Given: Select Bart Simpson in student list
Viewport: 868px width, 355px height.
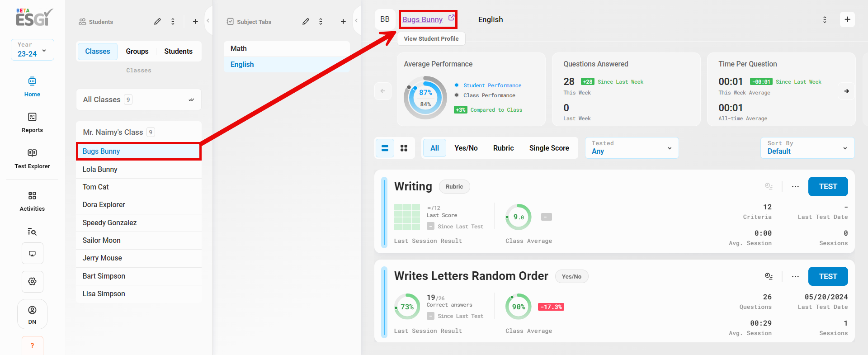Looking at the screenshot, I should click(139, 276).
